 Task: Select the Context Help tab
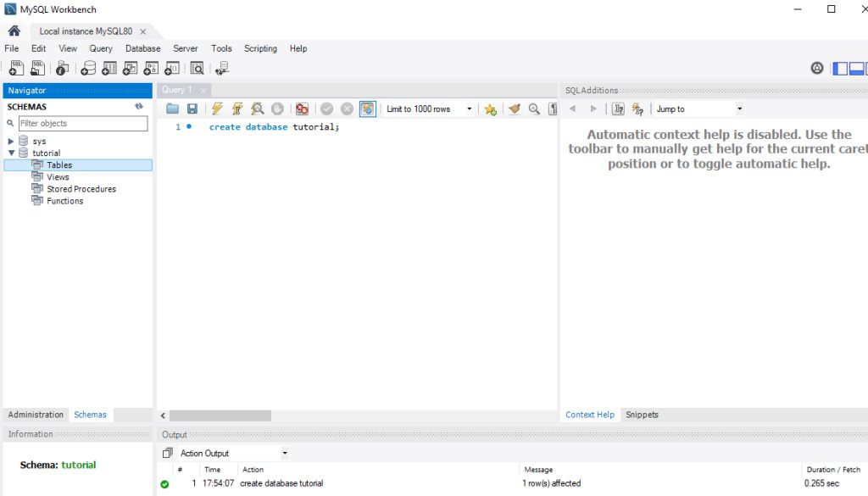click(x=590, y=415)
